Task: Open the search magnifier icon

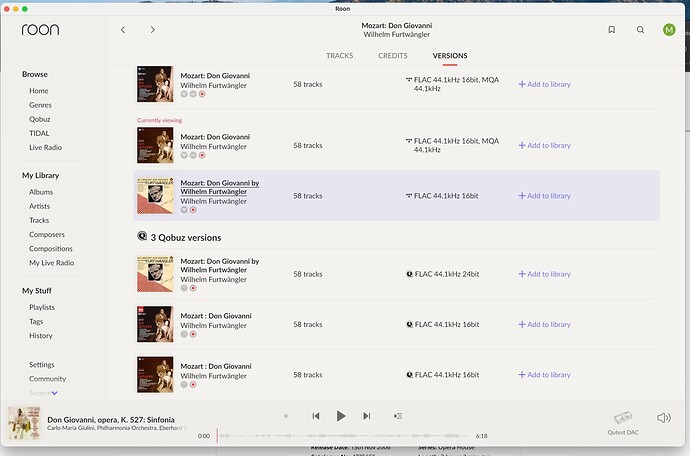Action: click(x=640, y=29)
